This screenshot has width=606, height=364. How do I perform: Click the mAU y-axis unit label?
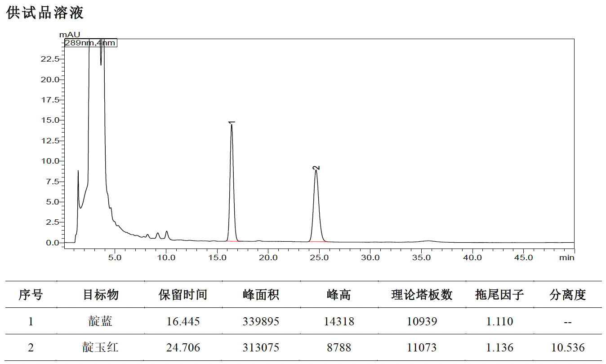point(69,34)
